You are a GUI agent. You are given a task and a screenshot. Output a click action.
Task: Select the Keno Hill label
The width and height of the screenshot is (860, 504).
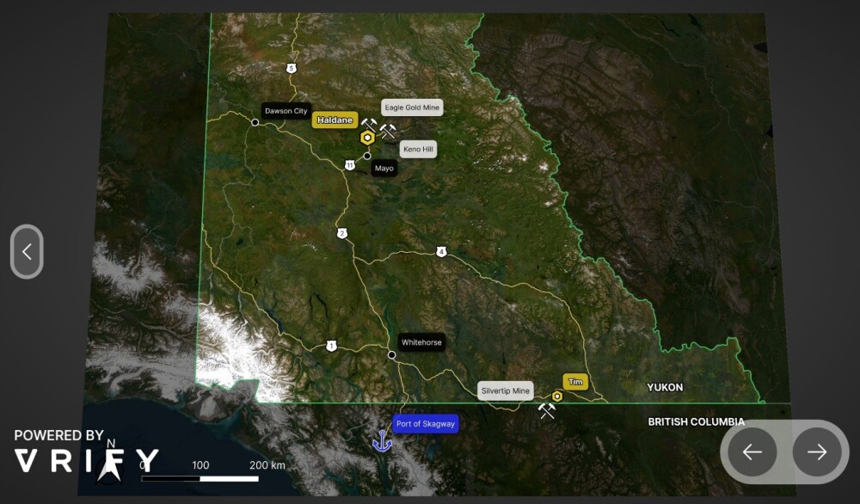418,149
